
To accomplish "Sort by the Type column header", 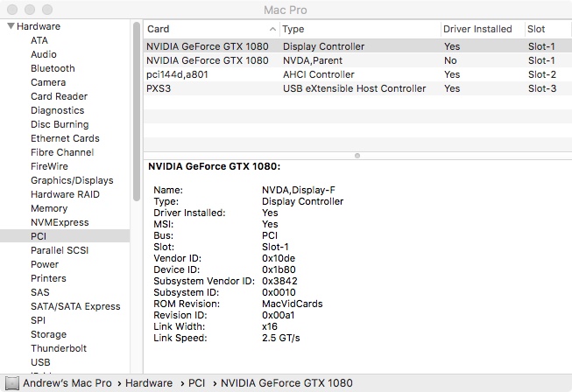I will (x=360, y=29).
